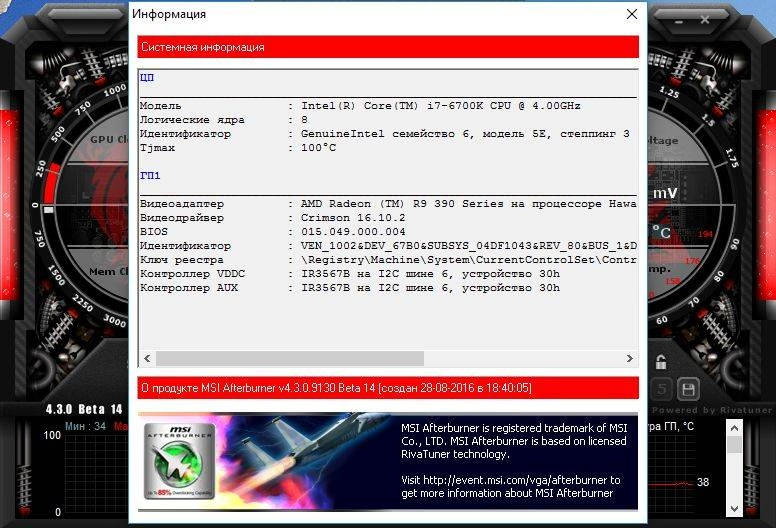Click the 'ЦП' section heading
Image resolution: width=776 pixels, height=528 pixels.
pyautogui.click(x=147, y=77)
